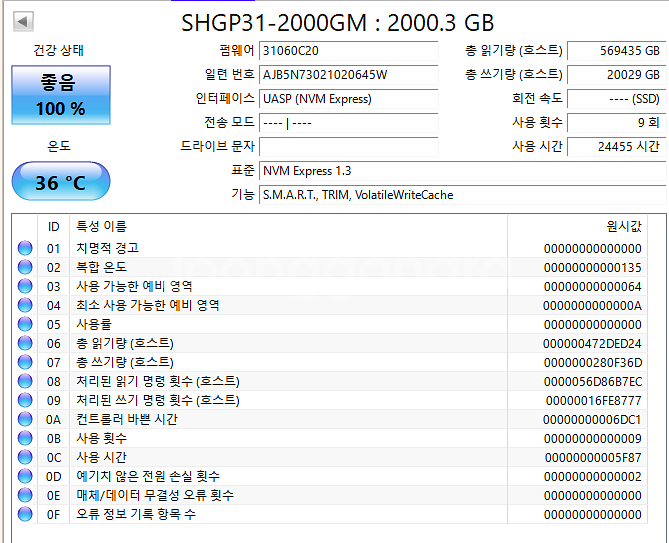The height and width of the screenshot is (543, 669).
Task: Click the ID column header
Action: [53, 226]
